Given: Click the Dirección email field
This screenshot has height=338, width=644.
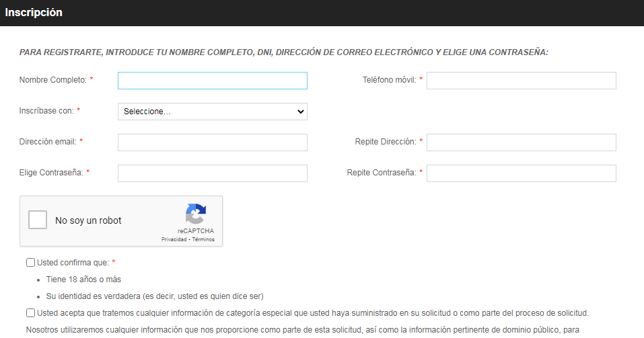Looking at the screenshot, I should [x=212, y=142].
